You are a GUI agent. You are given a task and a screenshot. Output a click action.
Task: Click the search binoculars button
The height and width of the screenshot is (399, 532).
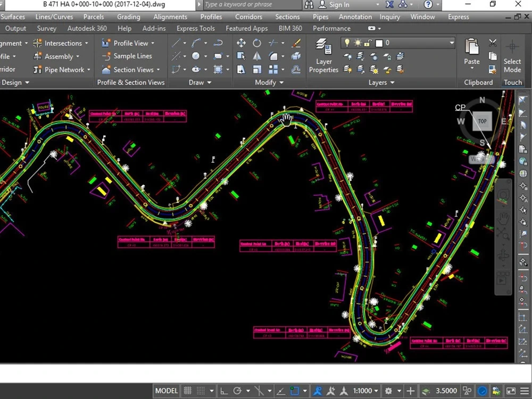click(309, 4)
